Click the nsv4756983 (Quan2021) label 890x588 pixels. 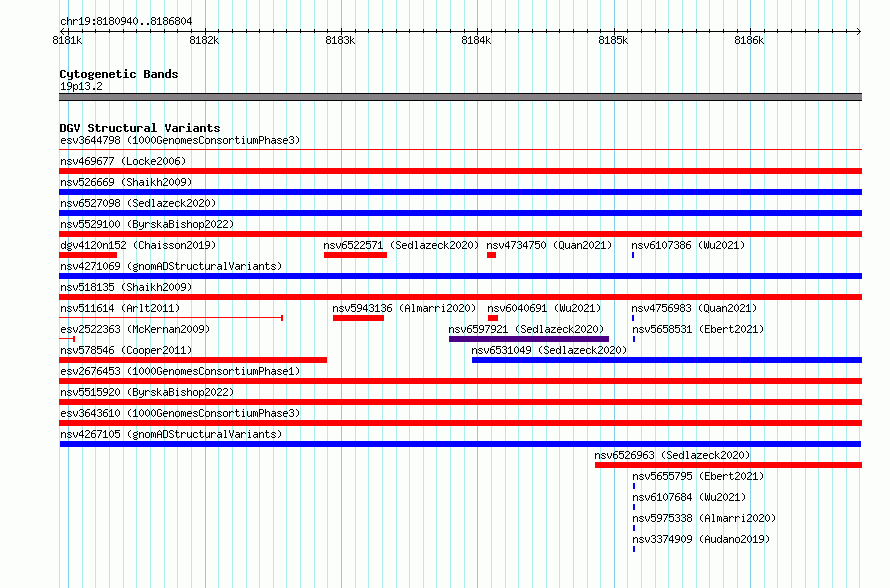point(695,308)
